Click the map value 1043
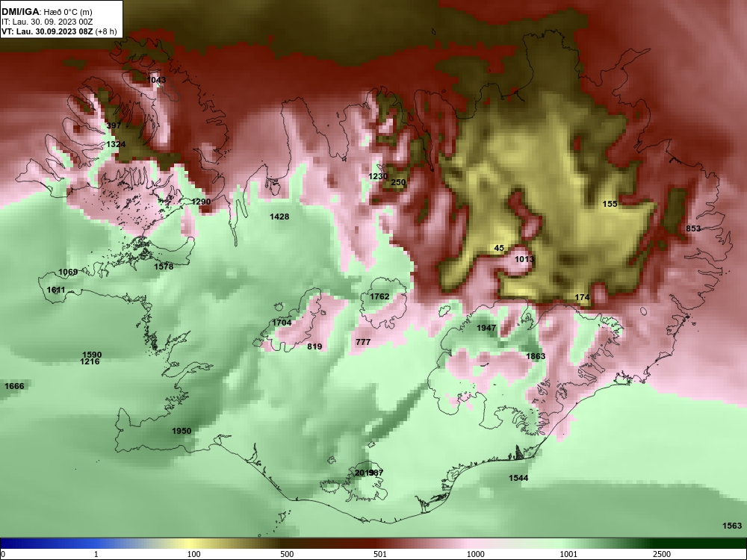The width and height of the screenshot is (747, 560). [156, 80]
